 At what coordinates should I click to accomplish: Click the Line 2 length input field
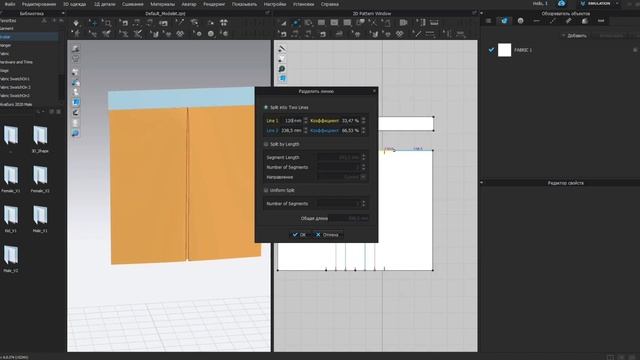click(291, 131)
